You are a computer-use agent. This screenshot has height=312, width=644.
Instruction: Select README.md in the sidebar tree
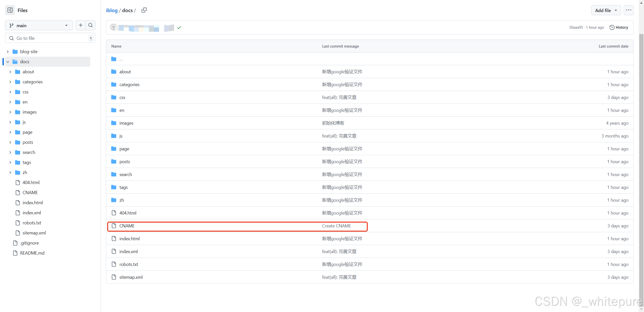tap(32, 253)
